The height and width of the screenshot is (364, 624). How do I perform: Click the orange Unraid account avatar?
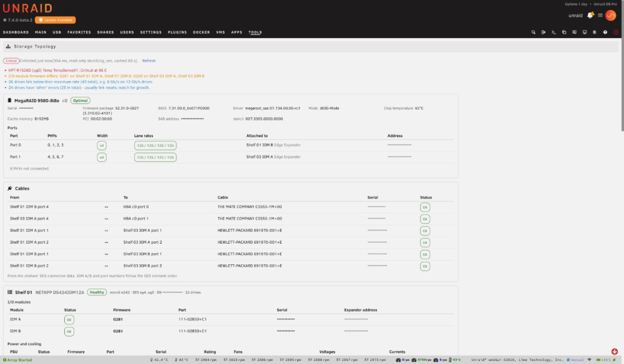pos(610,16)
